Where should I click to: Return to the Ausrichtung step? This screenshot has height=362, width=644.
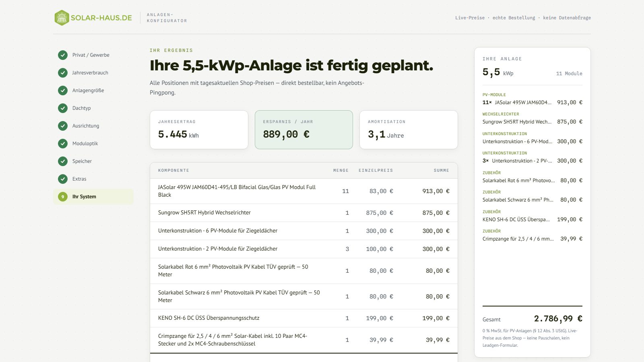[93, 126]
